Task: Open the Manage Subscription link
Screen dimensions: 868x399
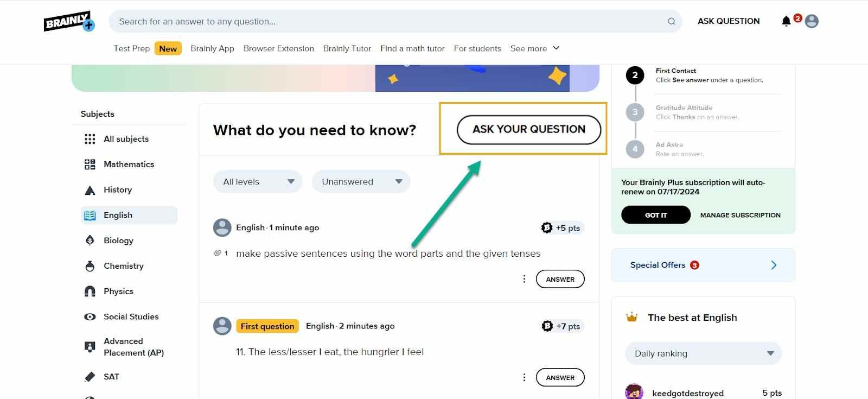Action: pyautogui.click(x=740, y=215)
